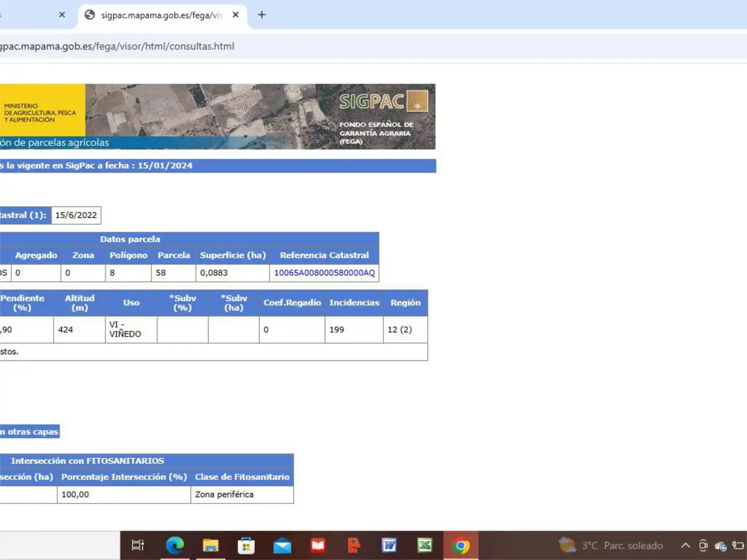Screen dimensions: 747x560
Task: Focus the address bar URL
Action: pyautogui.click(x=117, y=46)
